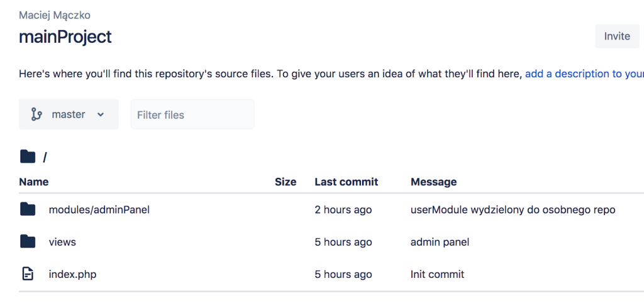The width and height of the screenshot is (644, 308).
Task: Open commit message userModule wydzielony do osobnego repo
Action: [x=513, y=210]
